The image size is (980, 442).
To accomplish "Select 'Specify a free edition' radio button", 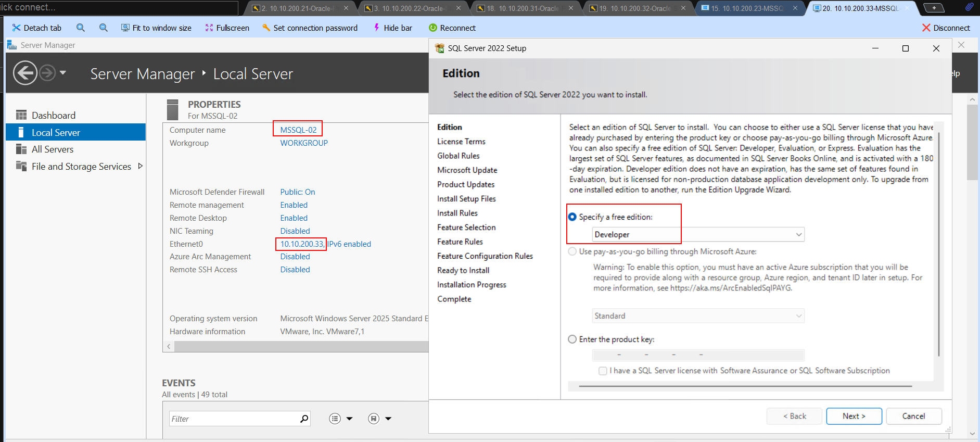I will [572, 217].
